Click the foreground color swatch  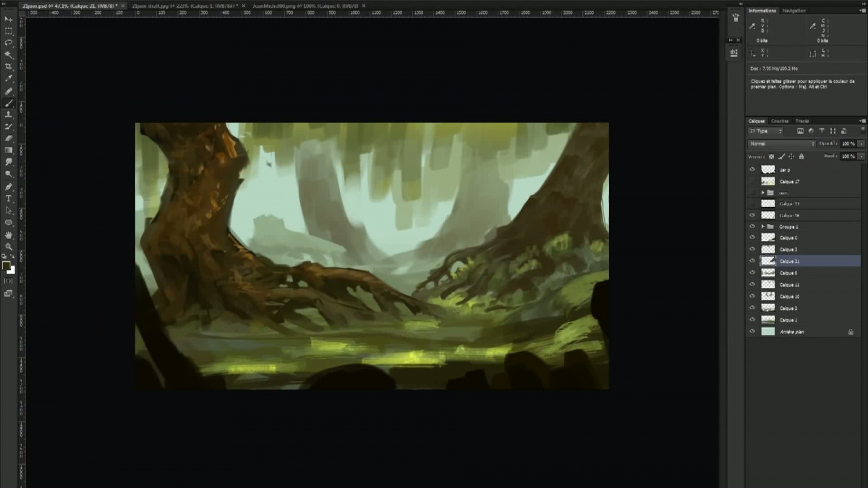click(x=7, y=266)
